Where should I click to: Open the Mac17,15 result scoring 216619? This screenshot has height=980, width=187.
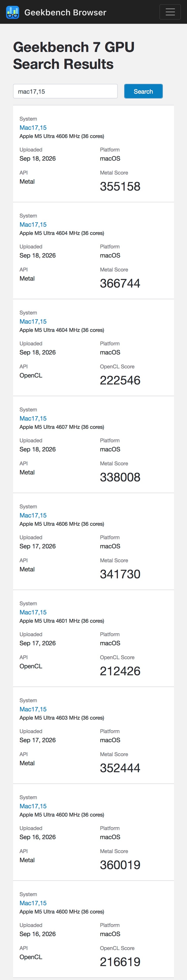click(33, 903)
